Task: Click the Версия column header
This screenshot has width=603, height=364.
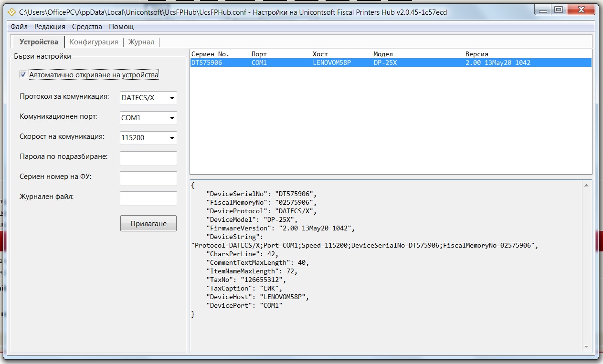Action: pyautogui.click(x=477, y=54)
